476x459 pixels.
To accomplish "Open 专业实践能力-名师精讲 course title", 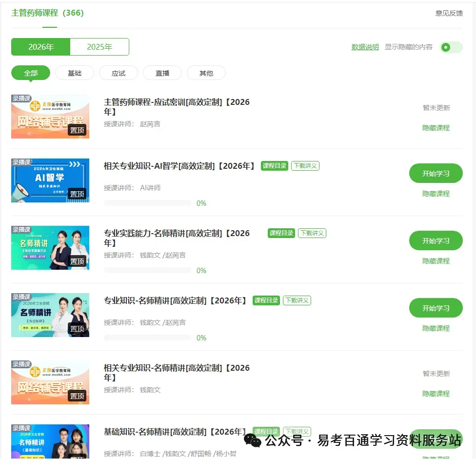I will [x=177, y=238].
